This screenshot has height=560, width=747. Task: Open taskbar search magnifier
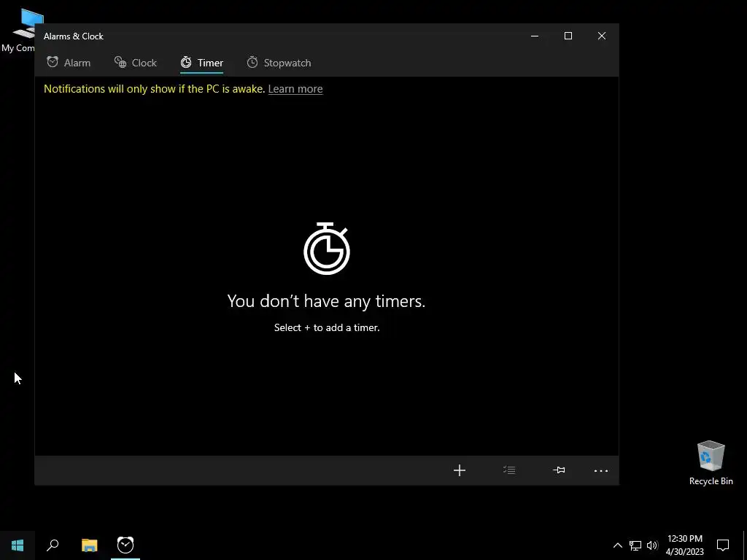[53, 545]
